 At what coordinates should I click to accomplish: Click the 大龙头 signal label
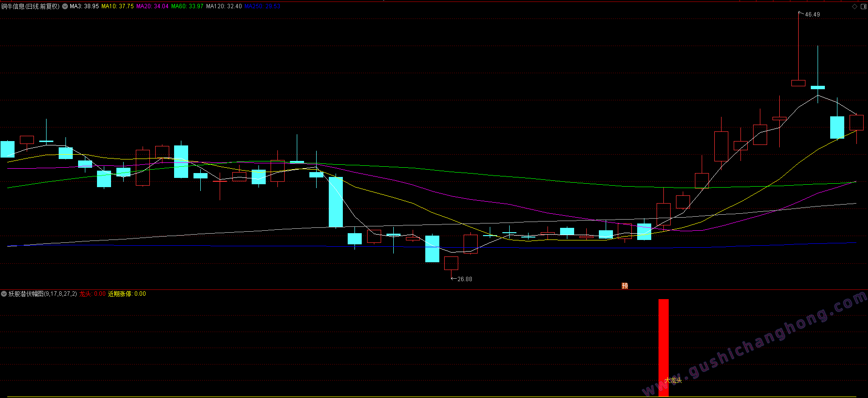pos(673,380)
